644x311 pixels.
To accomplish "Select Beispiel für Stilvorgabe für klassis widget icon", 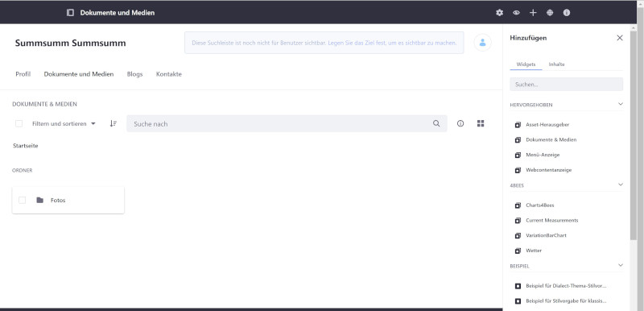I will (x=518, y=301).
